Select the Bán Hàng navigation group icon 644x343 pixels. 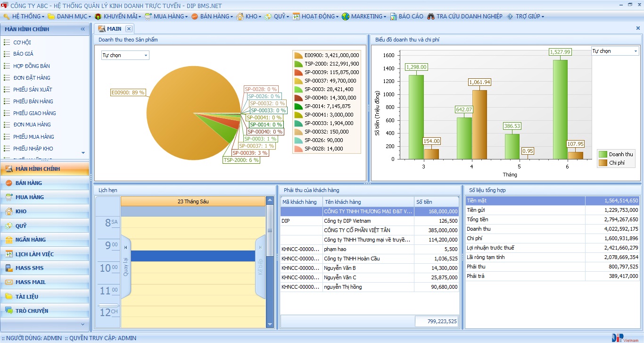pyautogui.click(x=8, y=183)
